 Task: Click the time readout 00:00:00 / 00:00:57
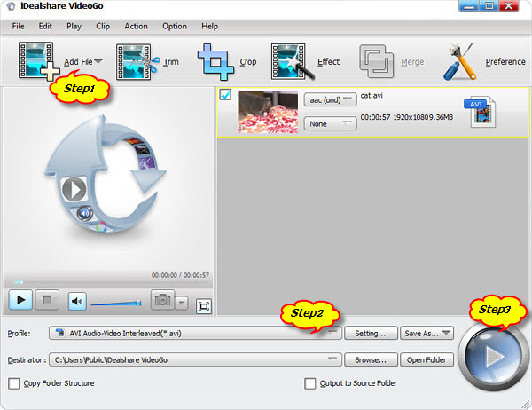tap(180, 275)
